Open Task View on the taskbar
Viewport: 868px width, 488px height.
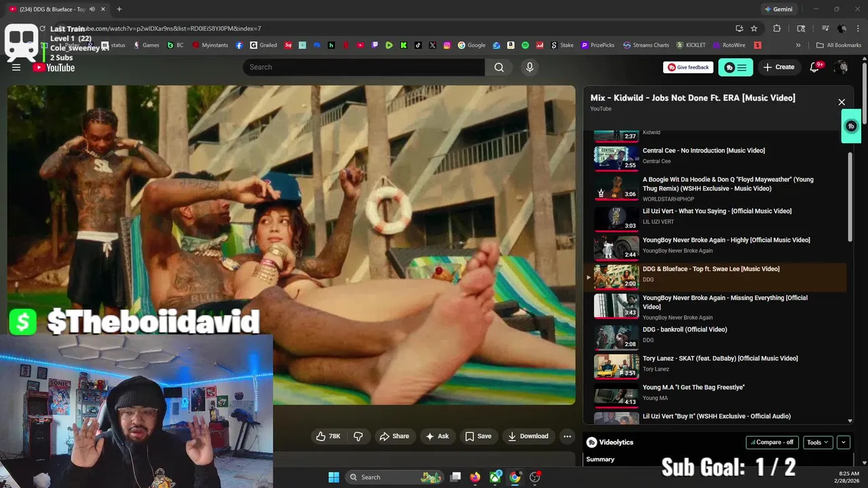pyautogui.click(x=456, y=477)
